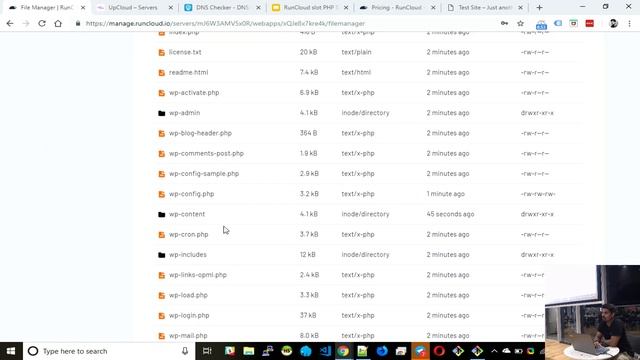Reload the page with the refresh icon
The image size is (640, 360).
[x=42, y=24]
